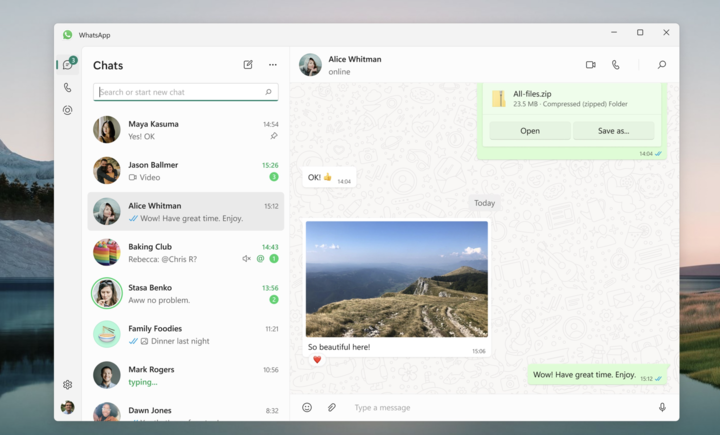Open the Chats tab in sidebar

point(68,65)
